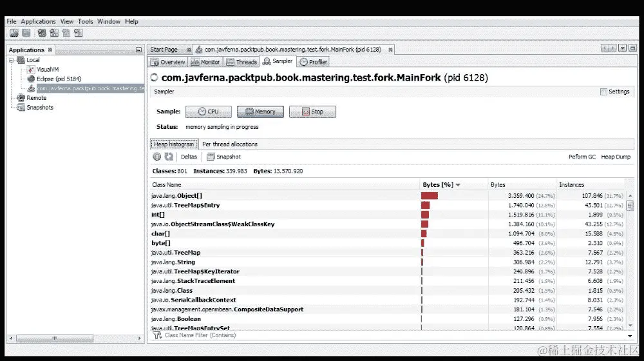Open the Applications menu

coord(38,21)
